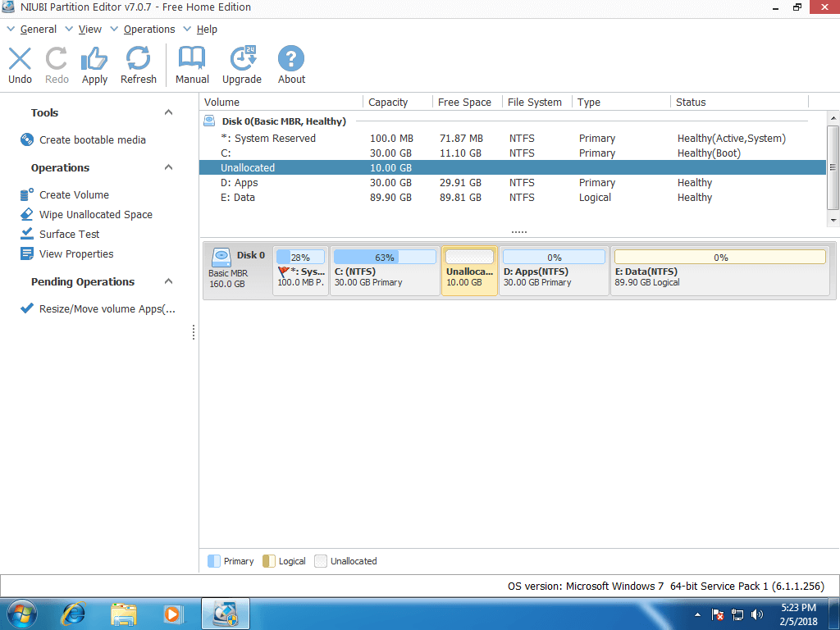840x630 pixels.
Task: Click the View Properties icon
Action: pyautogui.click(x=27, y=253)
